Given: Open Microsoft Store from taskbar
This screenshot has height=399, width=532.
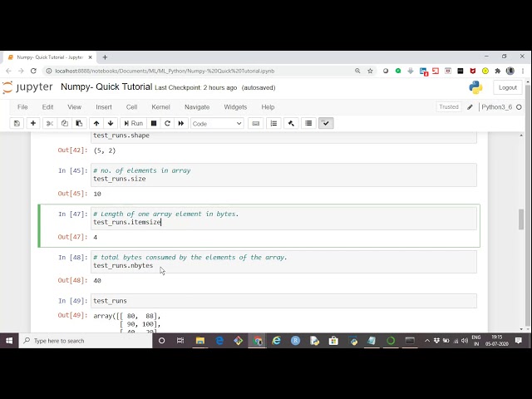Looking at the screenshot, I should 333,341.
